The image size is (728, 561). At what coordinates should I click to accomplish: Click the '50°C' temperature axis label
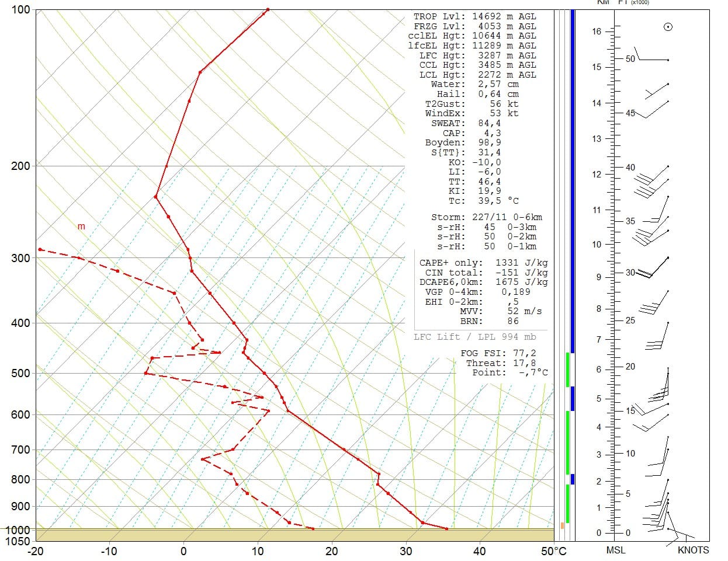[x=553, y=551]
